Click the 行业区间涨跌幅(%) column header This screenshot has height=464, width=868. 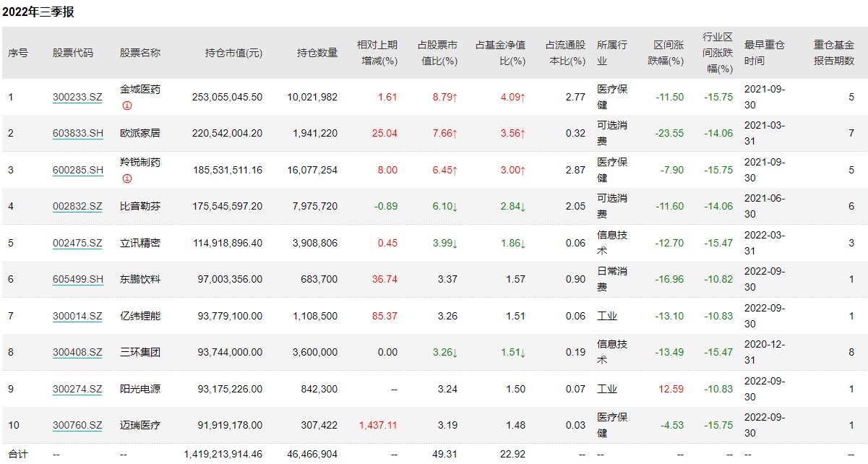718,53
